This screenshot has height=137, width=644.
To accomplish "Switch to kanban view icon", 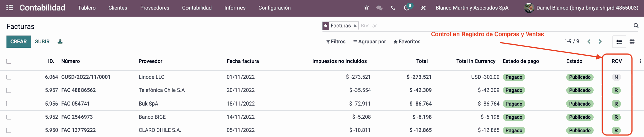I will tap(632, 42).
